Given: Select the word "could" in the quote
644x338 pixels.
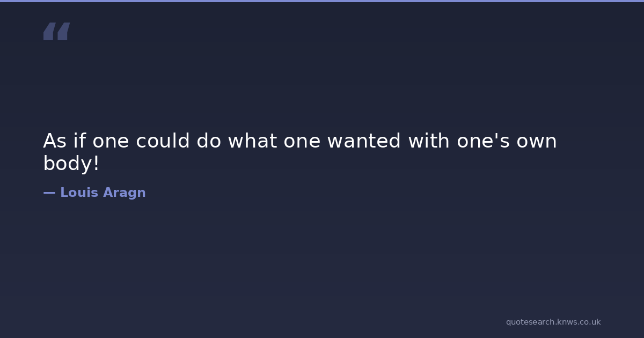Looking at the screenshot, I should pos(163,141).
